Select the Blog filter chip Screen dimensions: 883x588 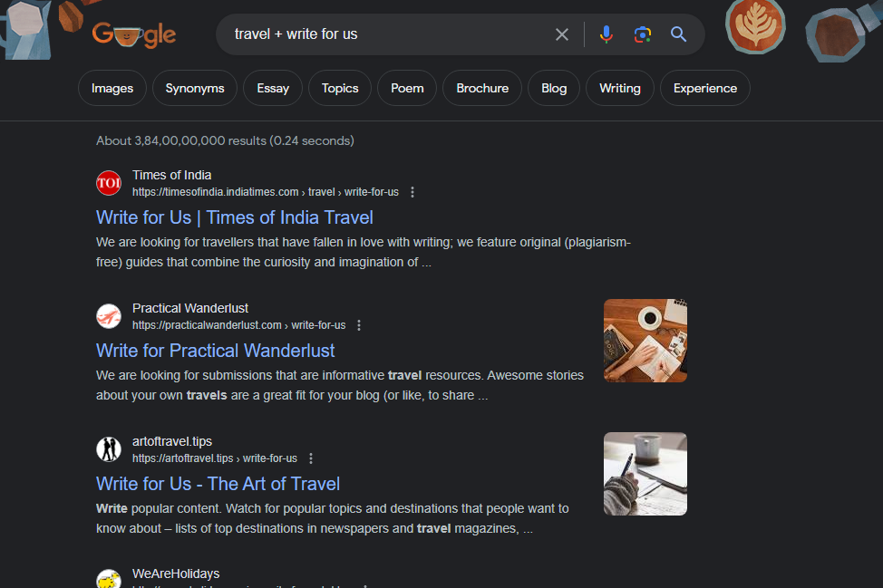point(554,89)
